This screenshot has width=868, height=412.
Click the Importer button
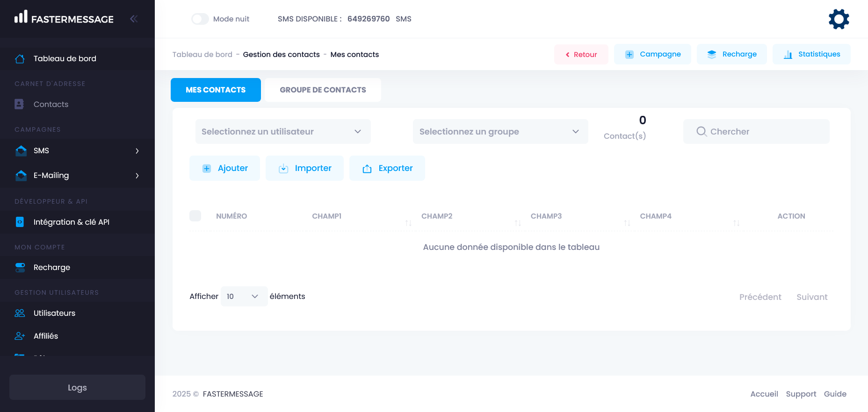point(304,168)
